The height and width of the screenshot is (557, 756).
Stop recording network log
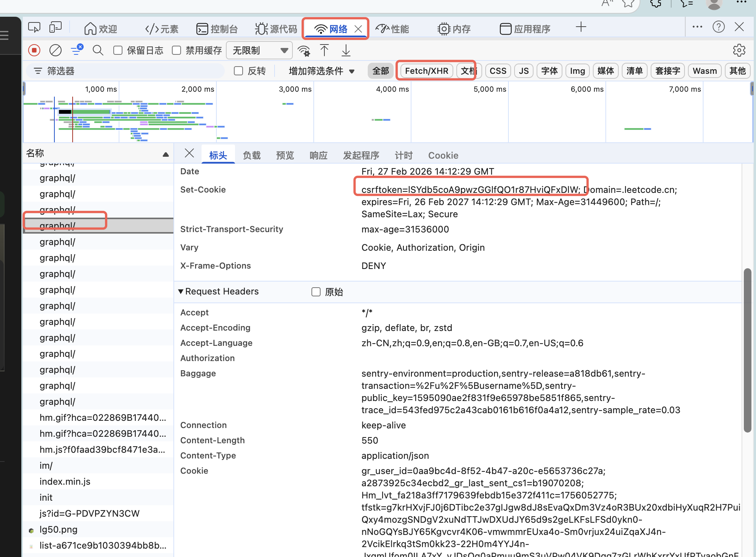[34, 50]
